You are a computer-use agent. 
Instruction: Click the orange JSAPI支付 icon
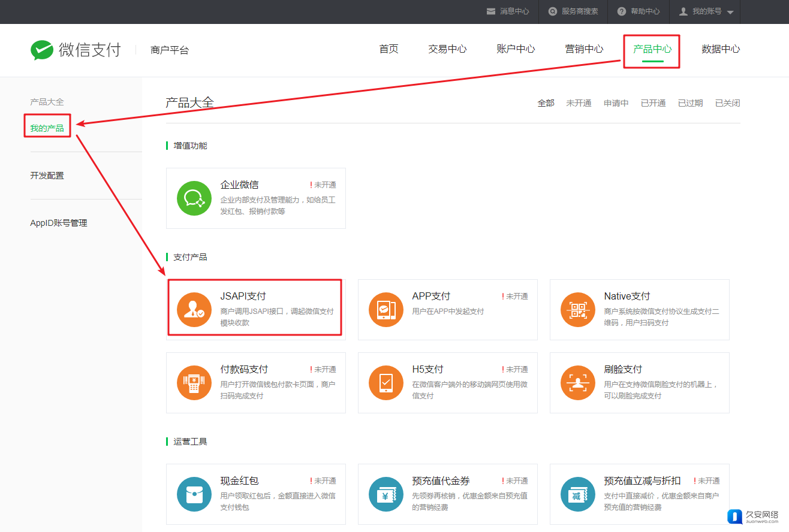194,310
